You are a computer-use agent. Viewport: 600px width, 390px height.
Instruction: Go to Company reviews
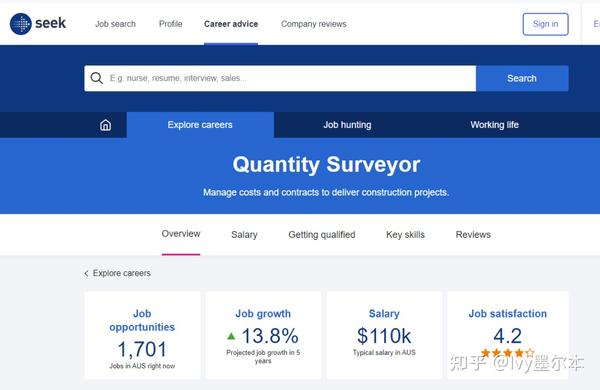tap(314, 24)
